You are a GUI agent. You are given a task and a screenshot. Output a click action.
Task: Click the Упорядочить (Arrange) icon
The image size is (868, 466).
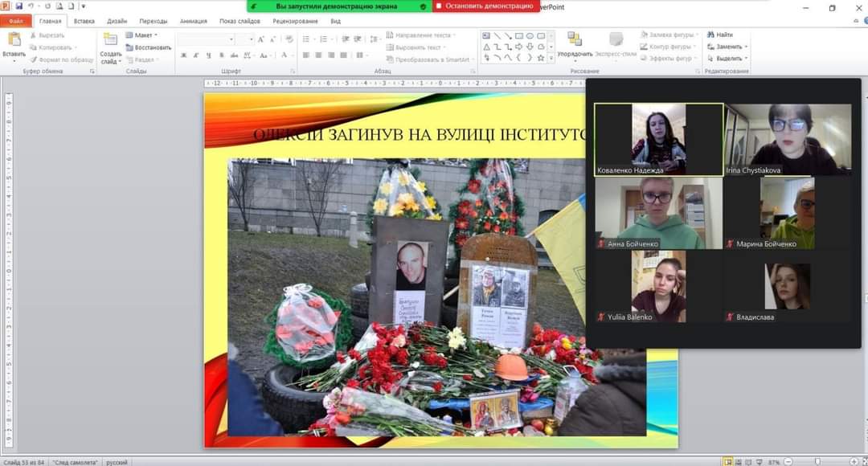pyautogui.click(x=575, y=39)
